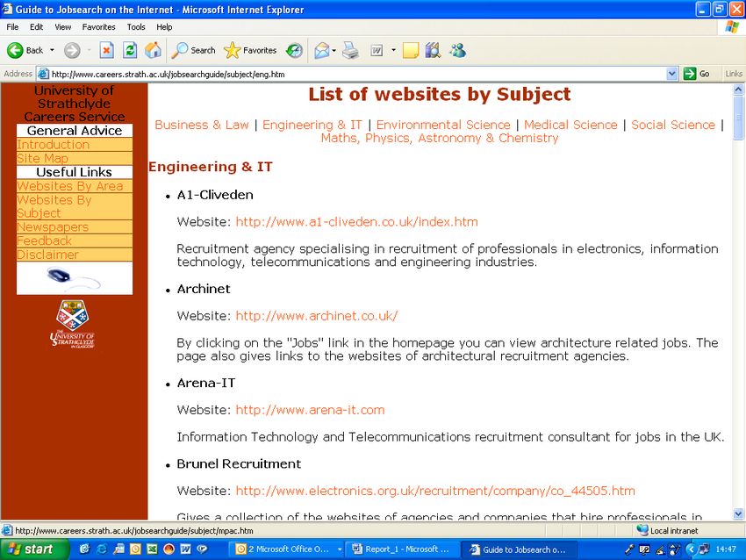Refresh the page using the toolbar Refresh icon
Screen dimensions: 746x560
[x=130, y=50]
